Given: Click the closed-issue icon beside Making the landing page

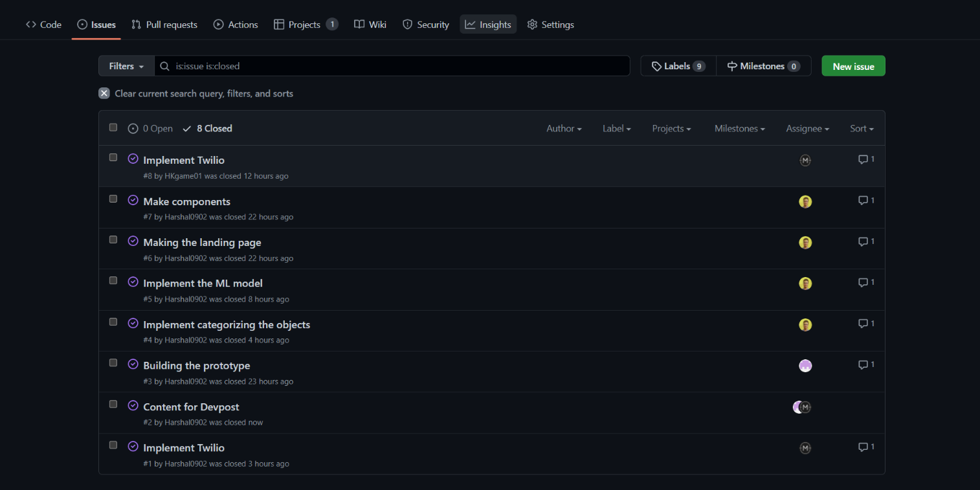Looking at the screenshot, I should coord(133,241).
